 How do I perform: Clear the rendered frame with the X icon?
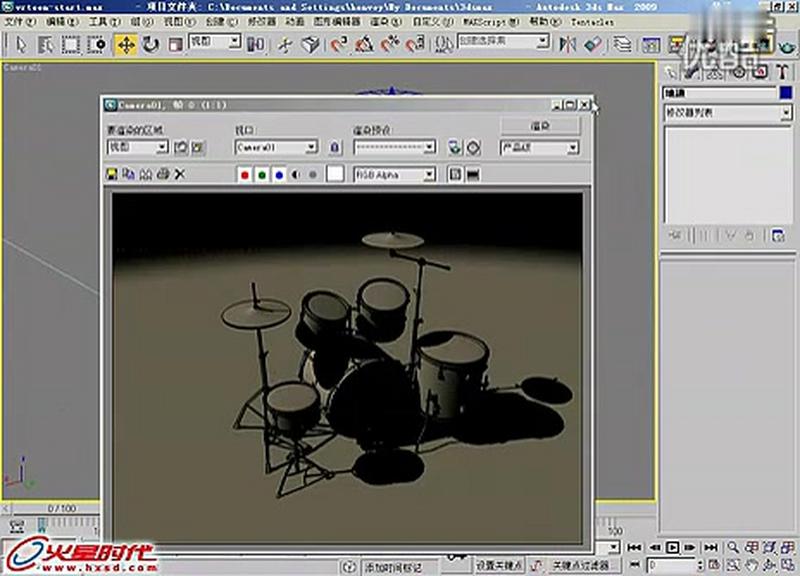pos(178,174)
